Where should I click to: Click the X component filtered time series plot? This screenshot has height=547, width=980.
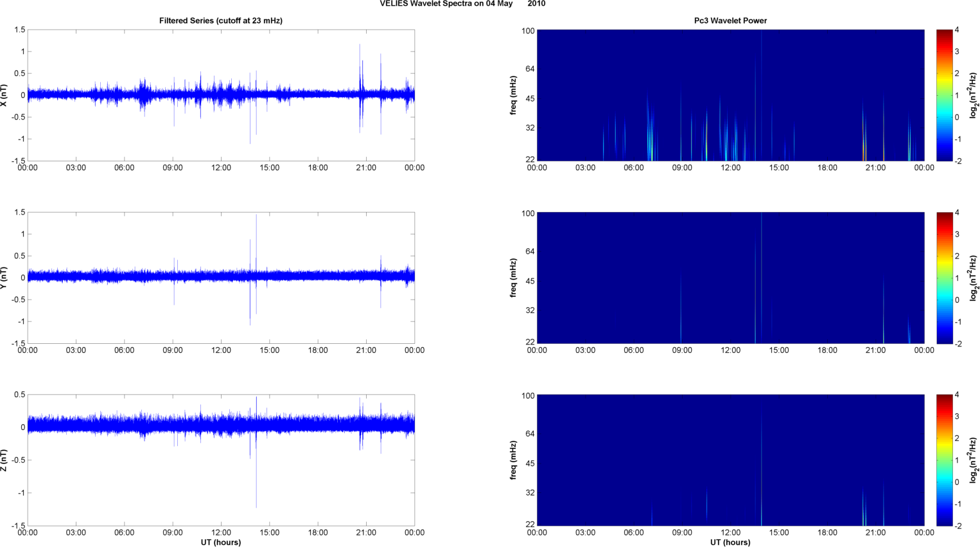(x=221, y=95)
